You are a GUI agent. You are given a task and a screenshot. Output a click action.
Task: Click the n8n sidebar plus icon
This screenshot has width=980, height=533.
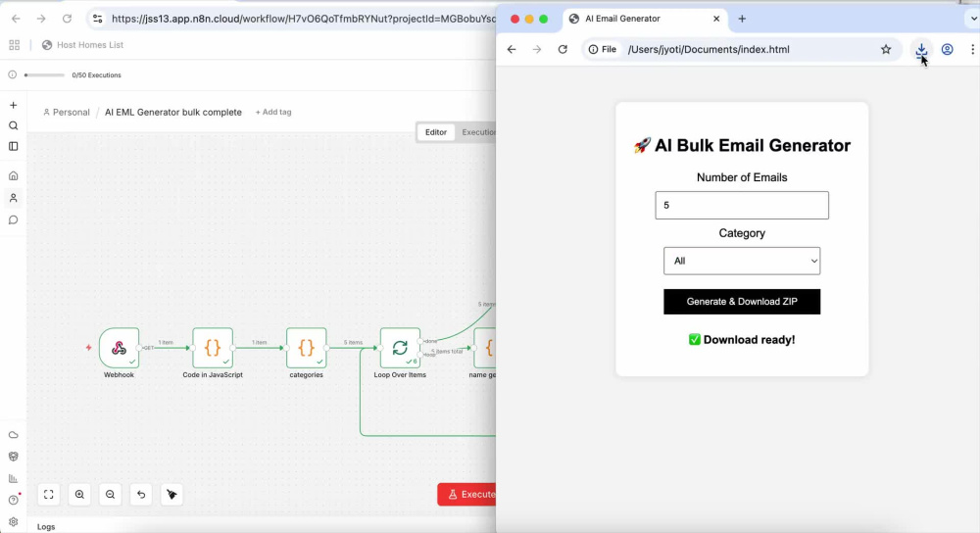pos(13,105)
